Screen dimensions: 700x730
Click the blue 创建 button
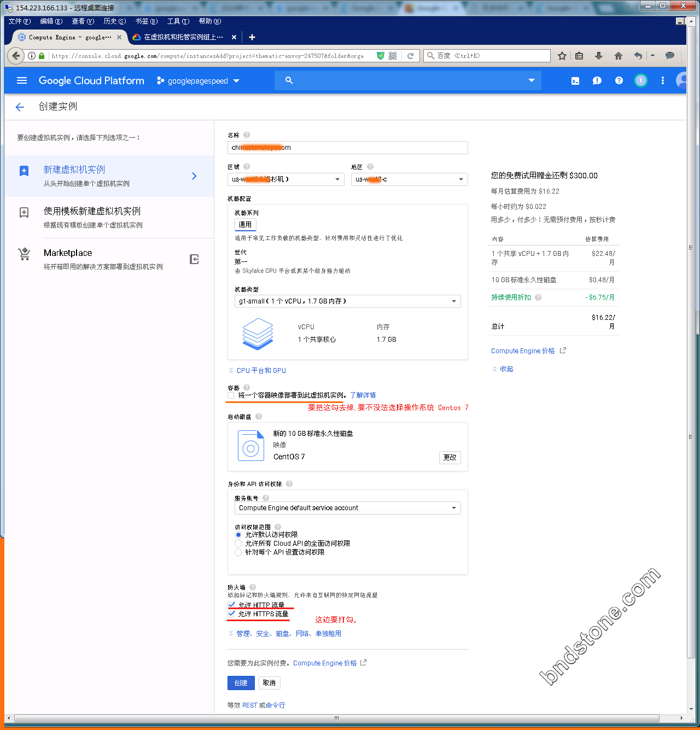241,683
